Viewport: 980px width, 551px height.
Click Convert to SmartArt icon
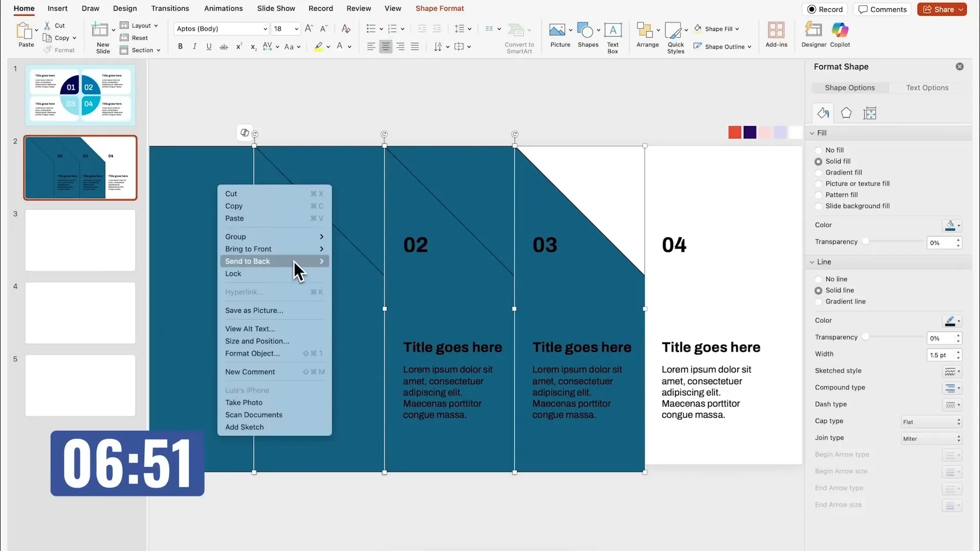516,30
